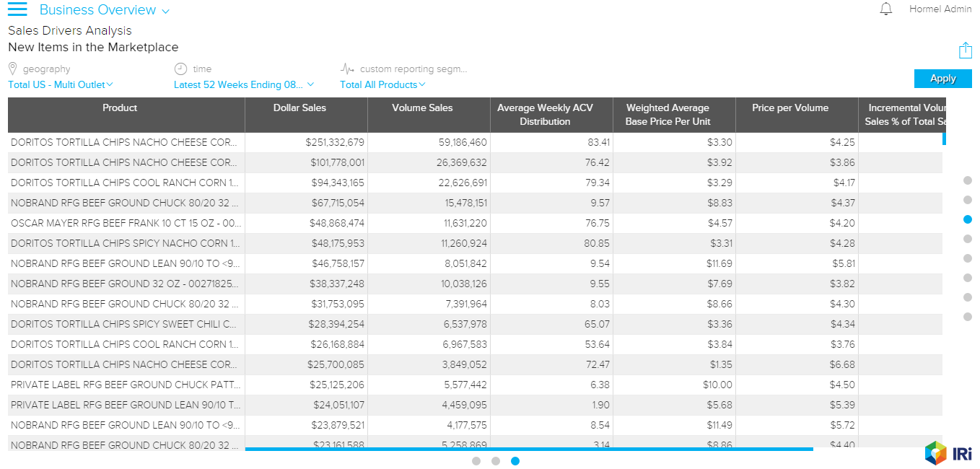Select the last vertical page dot
Image resolution: width=980 pixels, height=469 pixels.
click(x=968, y=317)
